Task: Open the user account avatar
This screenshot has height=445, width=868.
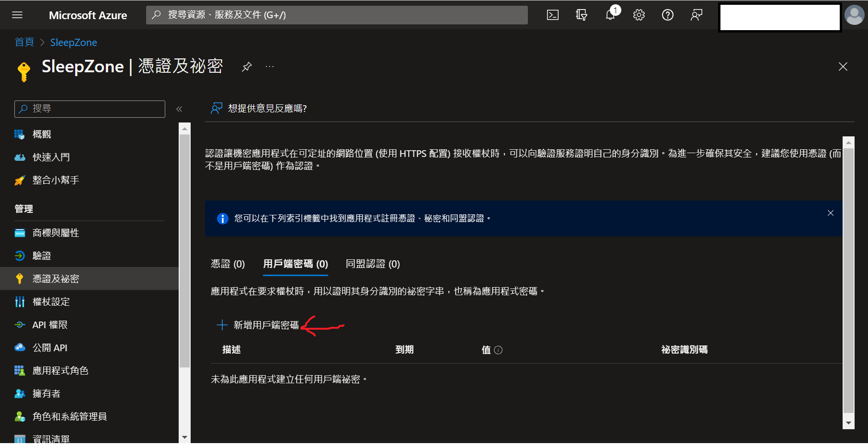Action: (854, 15)
